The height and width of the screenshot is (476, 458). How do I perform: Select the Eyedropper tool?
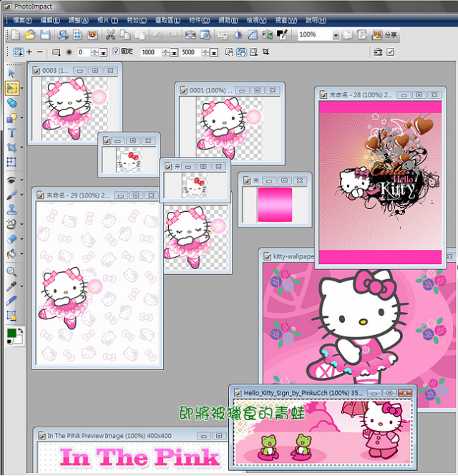(x=11, y=286)
